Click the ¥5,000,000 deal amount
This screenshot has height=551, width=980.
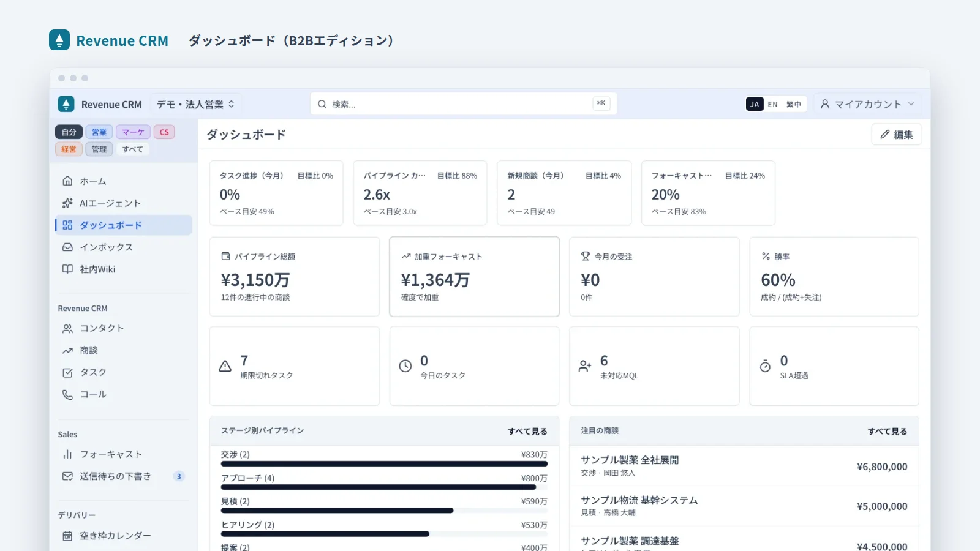[x=882, y=506]
